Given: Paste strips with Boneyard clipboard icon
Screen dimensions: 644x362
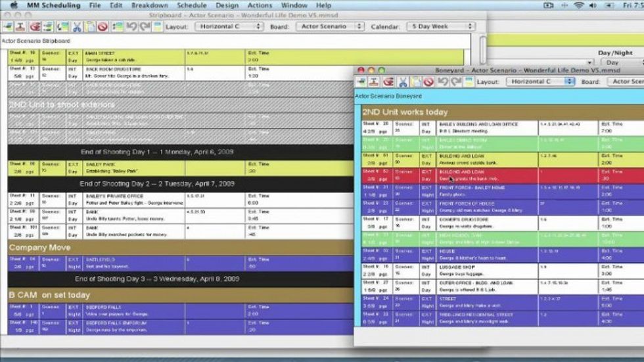Looking at the screenshot, I should click(415, 81).
